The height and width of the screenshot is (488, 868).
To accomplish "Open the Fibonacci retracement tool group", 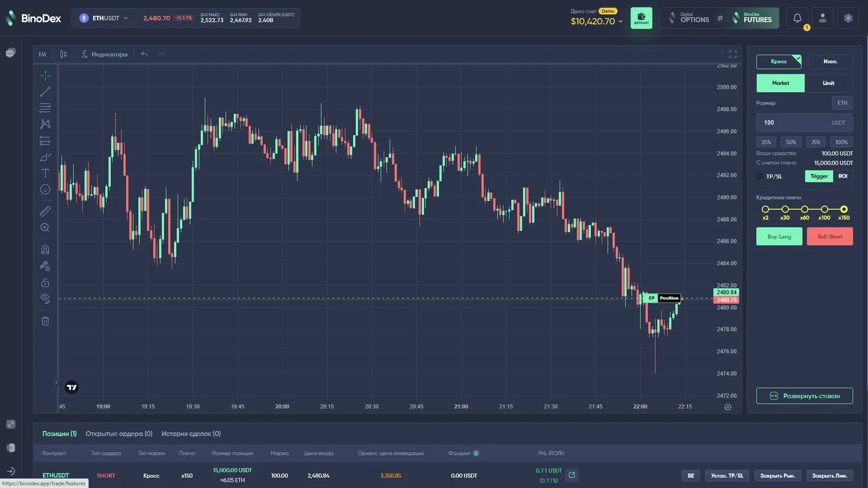I will coord(45,108).
